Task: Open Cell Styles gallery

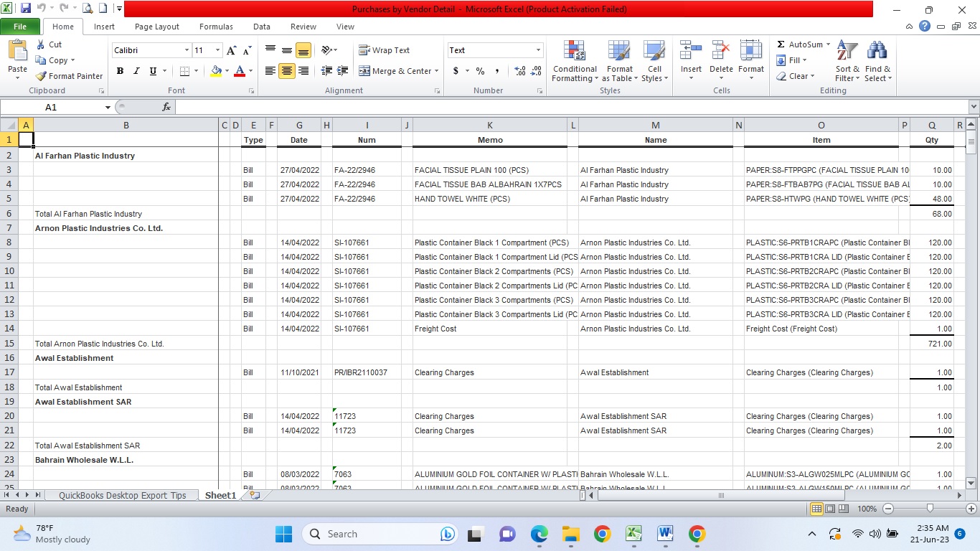Action: click(x=654, y=62)
